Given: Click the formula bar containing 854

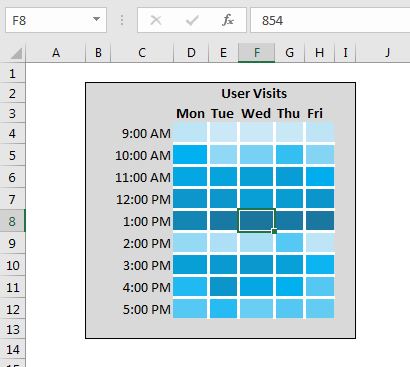Looking at the screenshot, I should pos(330,20).
